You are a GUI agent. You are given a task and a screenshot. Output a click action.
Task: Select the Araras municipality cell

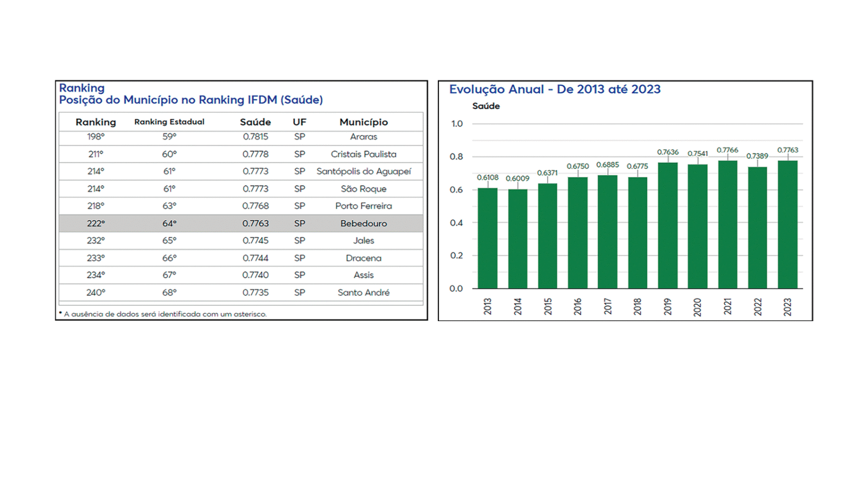pos(363,137)
